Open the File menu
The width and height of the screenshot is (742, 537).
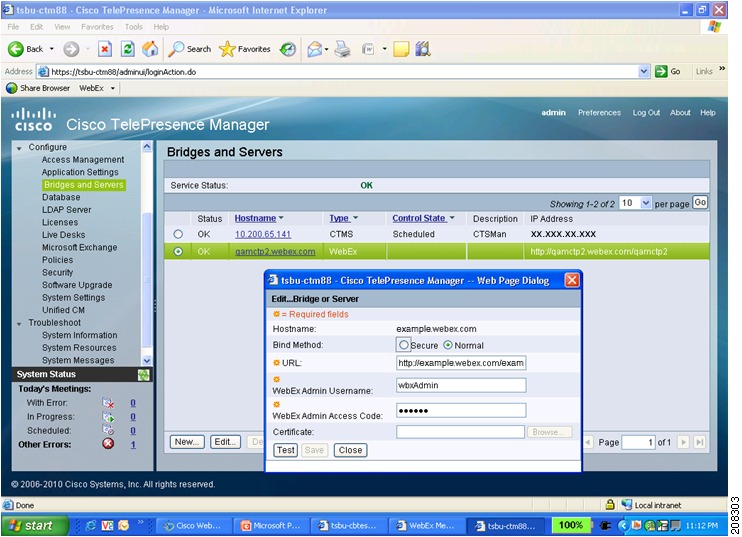13,27
